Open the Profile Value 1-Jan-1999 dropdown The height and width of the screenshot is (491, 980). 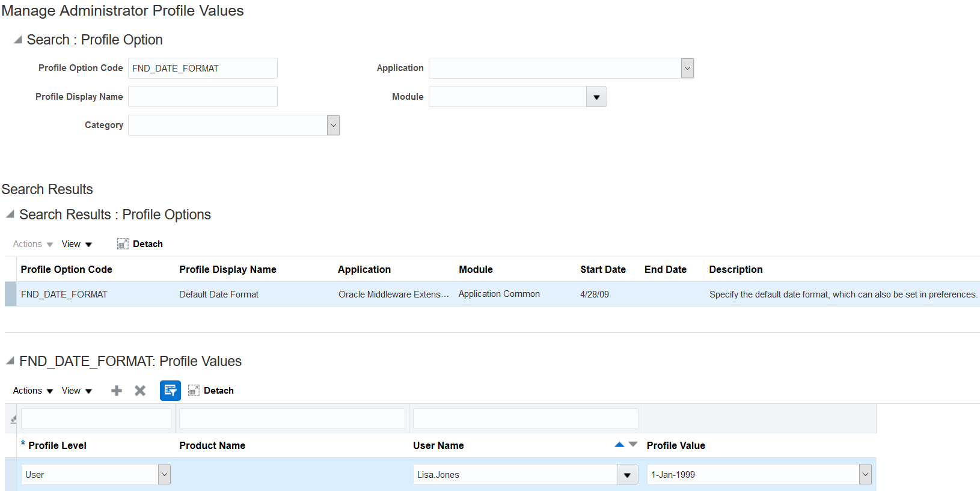tap(865, 475)
